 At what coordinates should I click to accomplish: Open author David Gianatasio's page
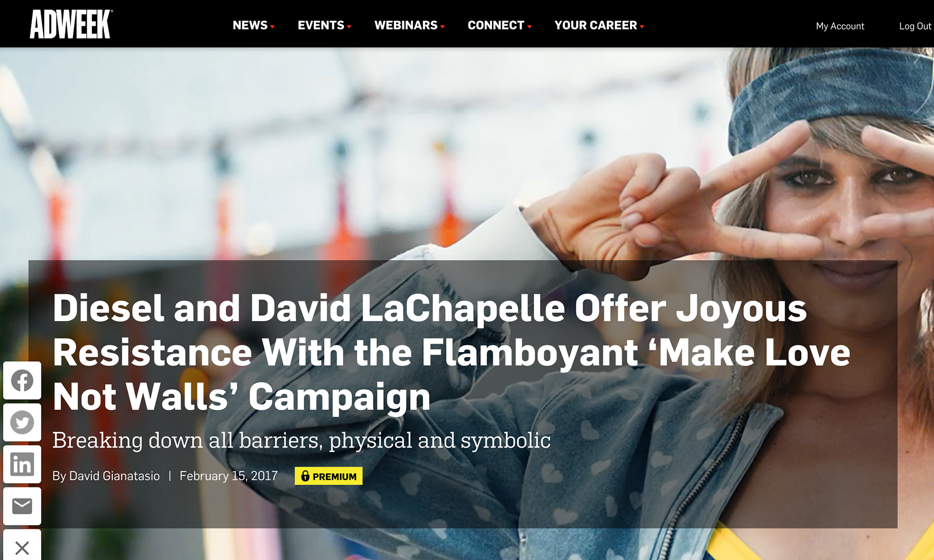(x=114, y=476)
